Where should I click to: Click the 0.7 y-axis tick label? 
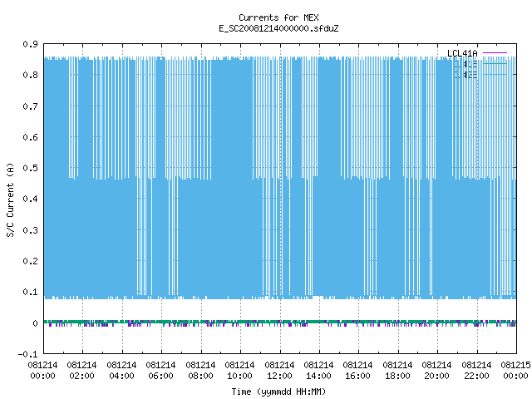[x=30, y=106]
